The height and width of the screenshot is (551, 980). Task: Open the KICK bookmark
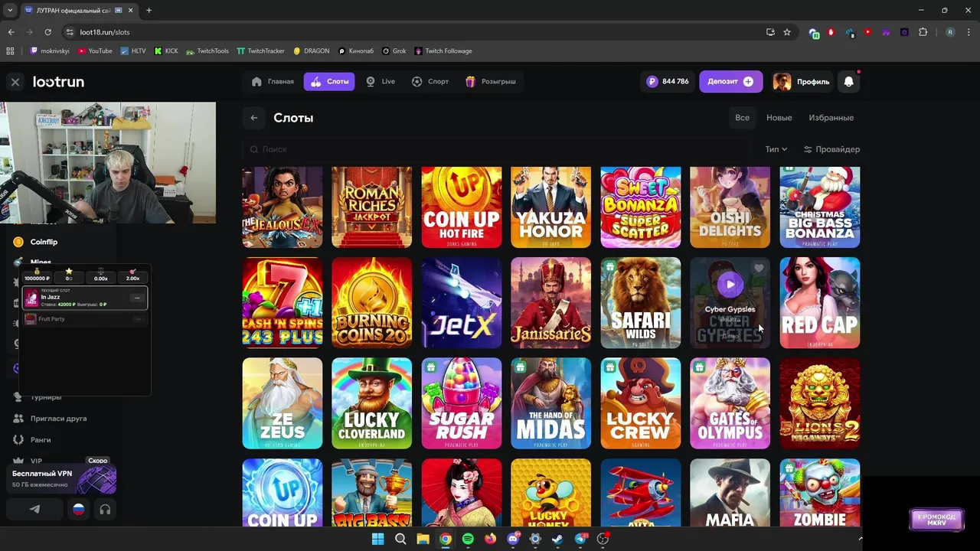click(166, 51)
